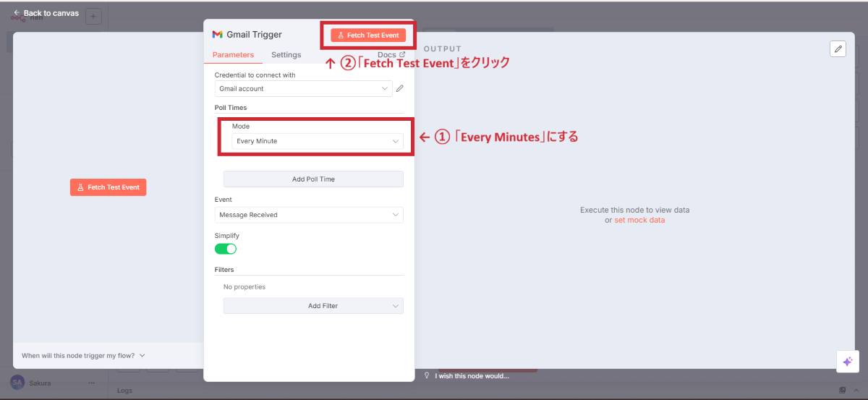
Task: Click the Back to canvas arrow
Action: pos(16,13)
